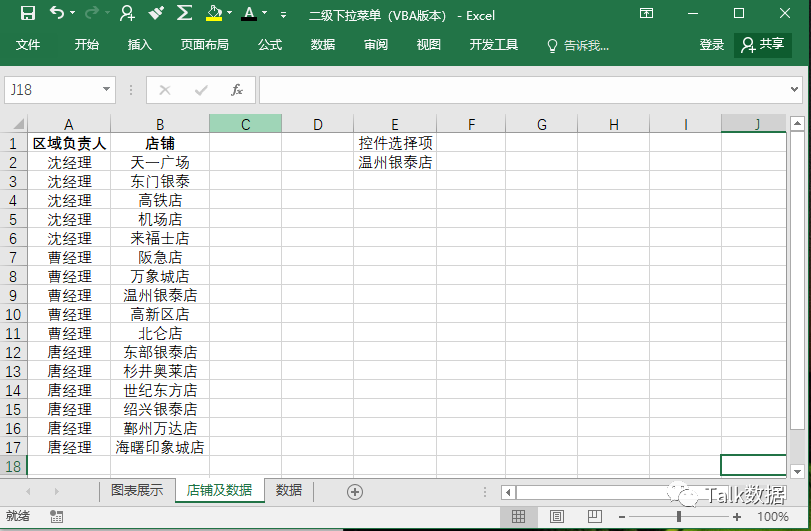Click the 100% zoom level
Viewport: 811px width, 531px height.
772,517
